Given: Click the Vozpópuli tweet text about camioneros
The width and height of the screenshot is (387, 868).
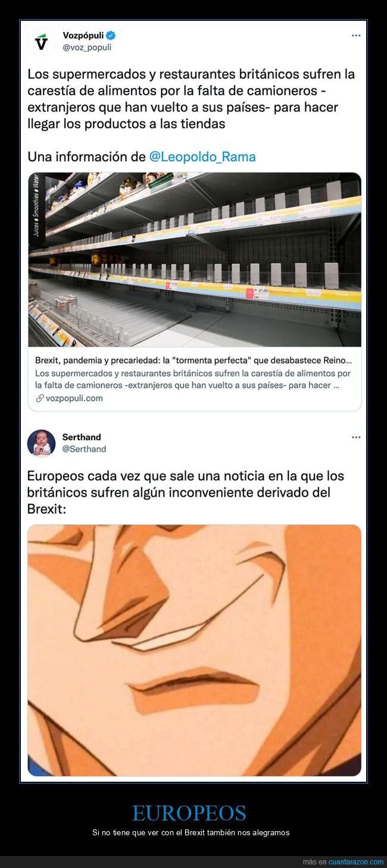Looking at the screenshot, I should point(191,100).
